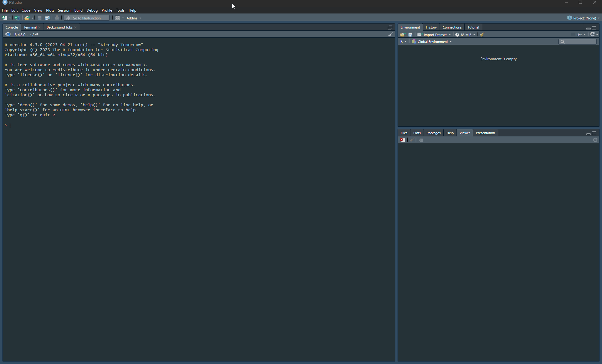The width and height of the screenshot is (602, 364).
Task: Clear the console with the broom icon
Action: 390,34
